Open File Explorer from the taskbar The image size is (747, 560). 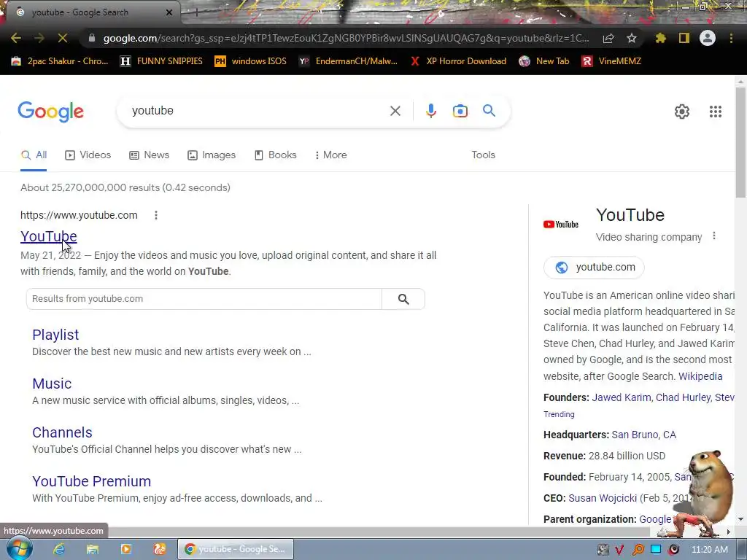click(x=93, y=549)
